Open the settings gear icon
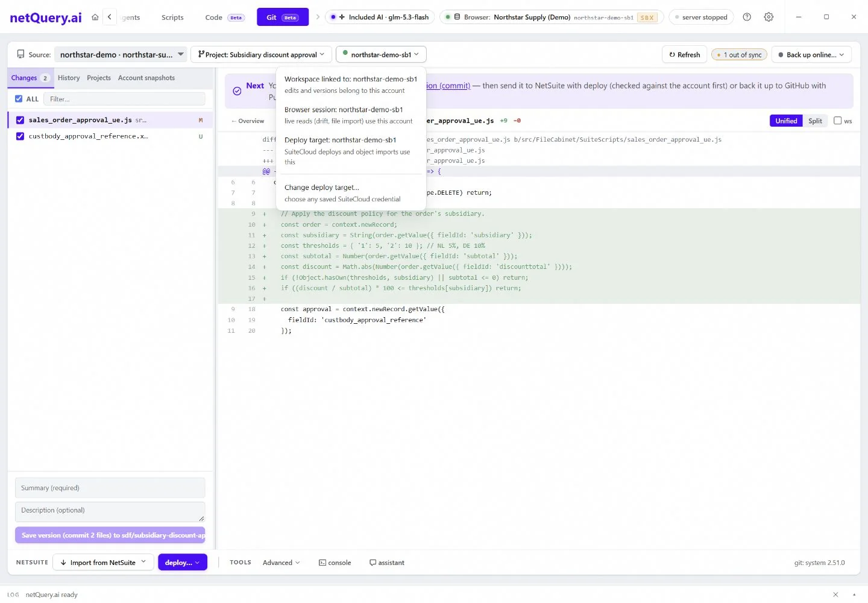Screen dimensions: 868x603 [x=769, y=17]
